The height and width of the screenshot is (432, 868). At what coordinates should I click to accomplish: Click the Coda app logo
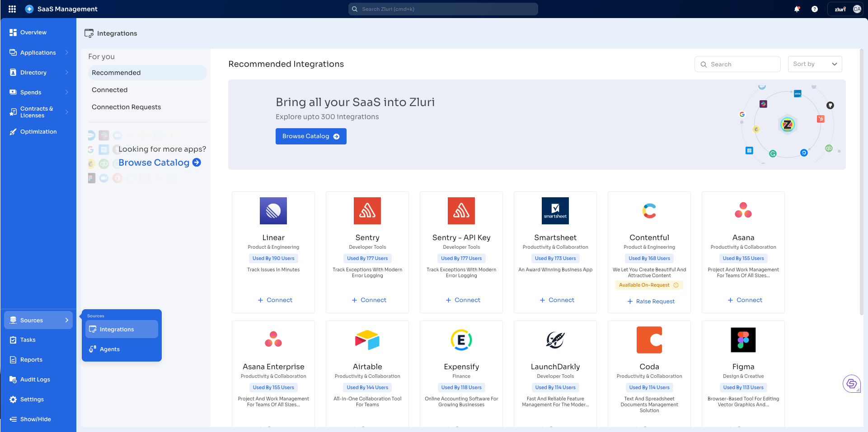pyautogui.click(x=649, y=340)
